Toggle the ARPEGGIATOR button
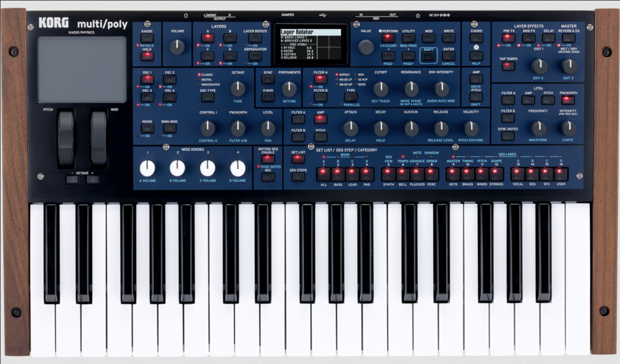Screen dimensions: 620x364 point(255,56)
